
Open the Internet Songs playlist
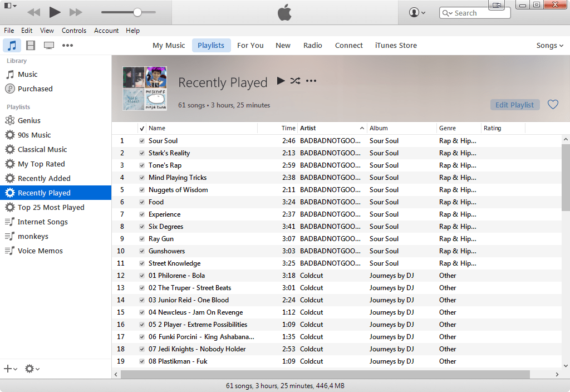coord(42,222)
